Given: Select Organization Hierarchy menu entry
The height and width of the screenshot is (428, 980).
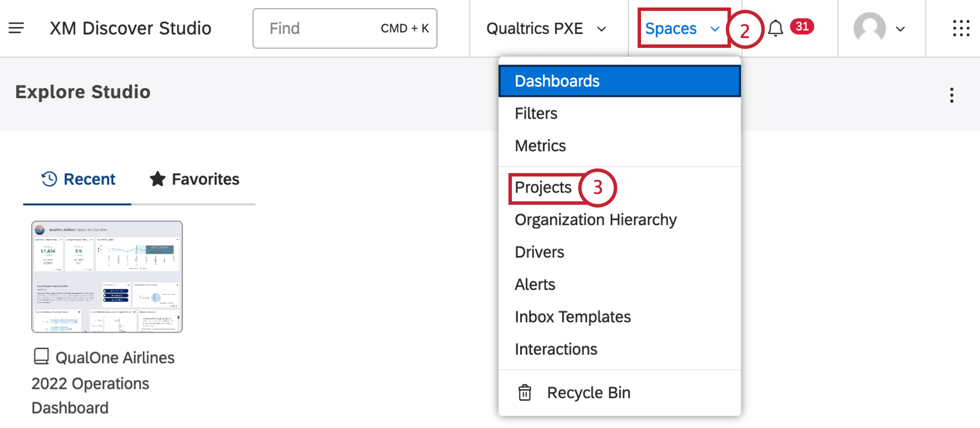Looking at the screenshot, I should tap(595, 220).
